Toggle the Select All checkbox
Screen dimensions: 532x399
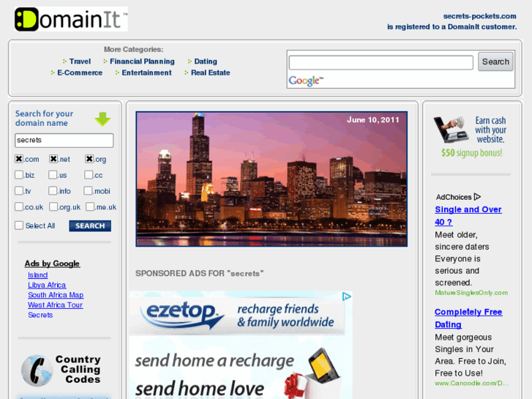[x=19, y=225]
